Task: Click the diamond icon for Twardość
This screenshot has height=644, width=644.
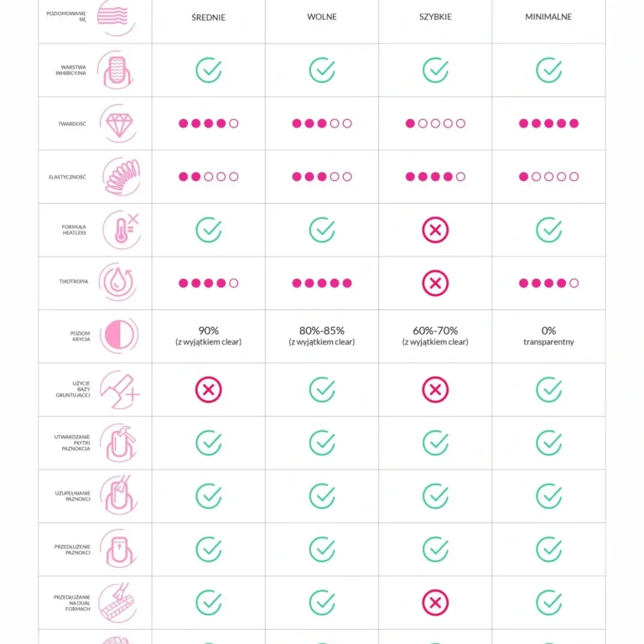Action: (118, 123)
